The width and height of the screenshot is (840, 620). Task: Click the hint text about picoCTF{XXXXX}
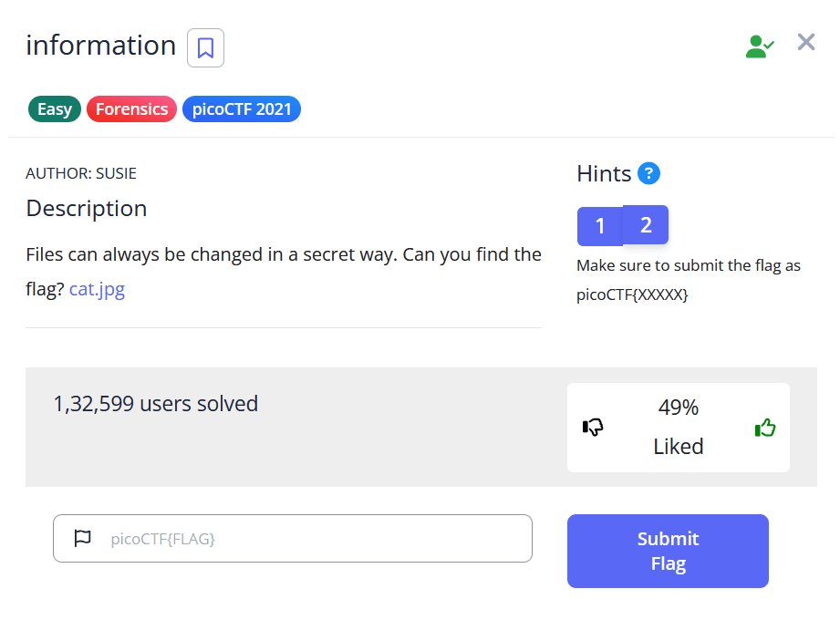tap(688, 280)
